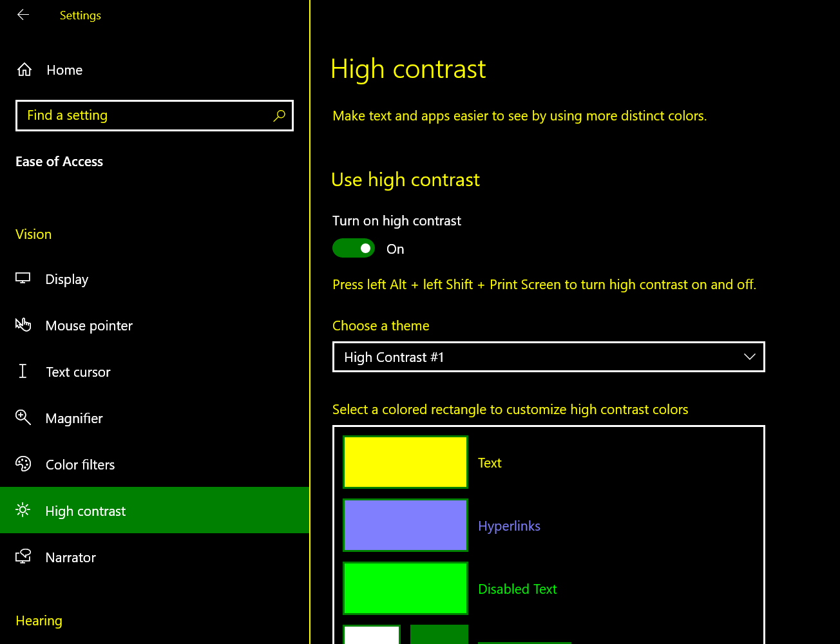Viewport: 840px width, 644px height.
Task: Click the Text cursor icon
Action: [23, 371]
